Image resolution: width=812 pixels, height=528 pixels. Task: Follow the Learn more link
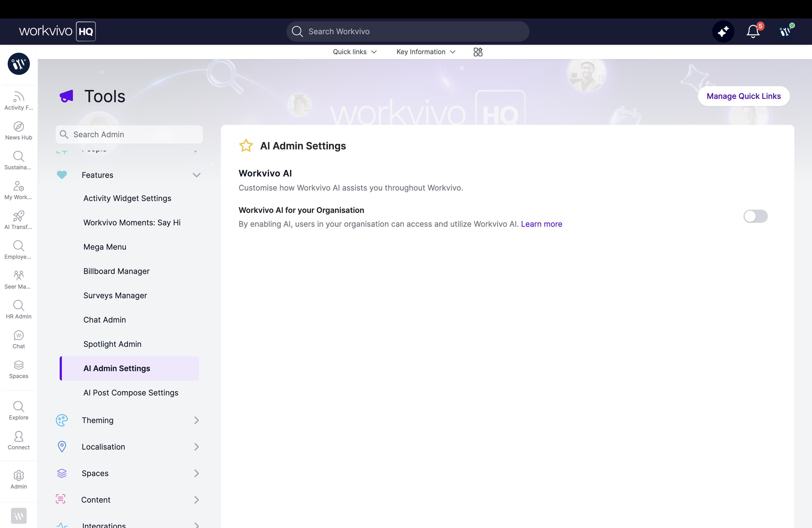[x=541, y=224]
